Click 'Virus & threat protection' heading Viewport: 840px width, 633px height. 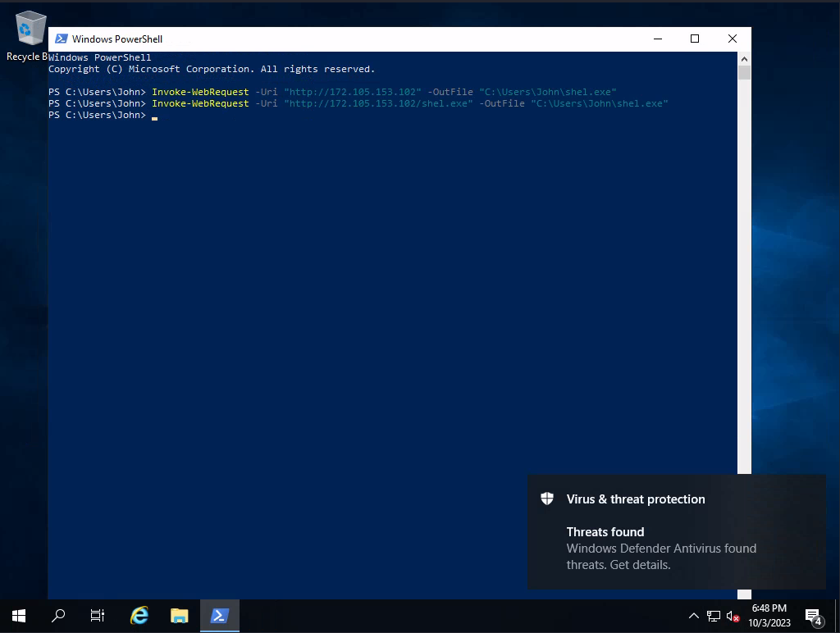point(636,499)
